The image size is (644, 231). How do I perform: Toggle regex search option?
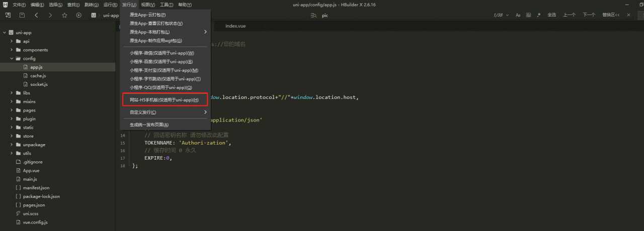[x=538, y=15]
